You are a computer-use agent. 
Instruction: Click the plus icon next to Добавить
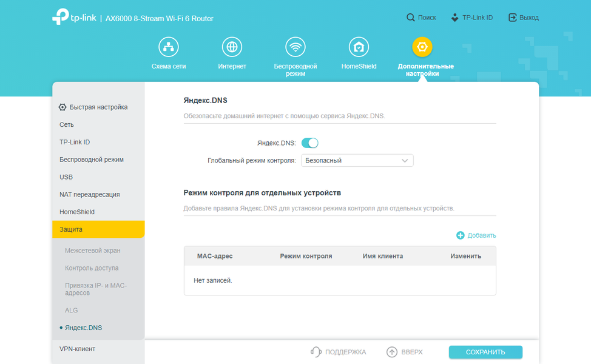[x=460, y=235]
